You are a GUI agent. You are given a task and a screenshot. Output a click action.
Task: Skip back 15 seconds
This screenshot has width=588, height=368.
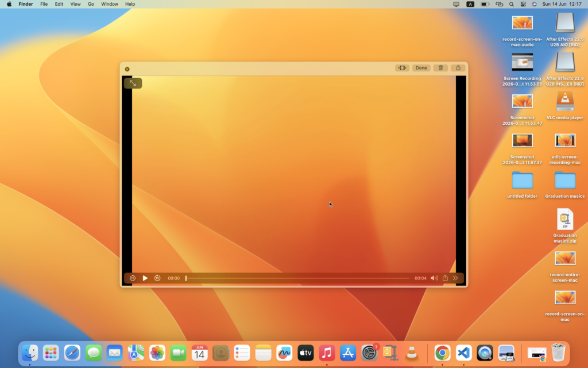point(133,278)
